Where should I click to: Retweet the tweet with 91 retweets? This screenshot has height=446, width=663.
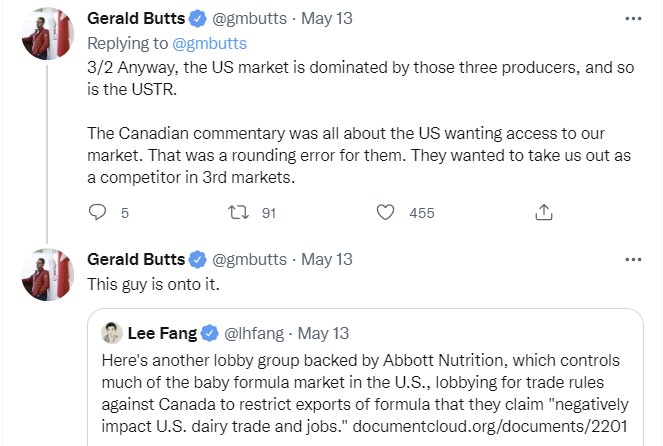tap(238, 212)
